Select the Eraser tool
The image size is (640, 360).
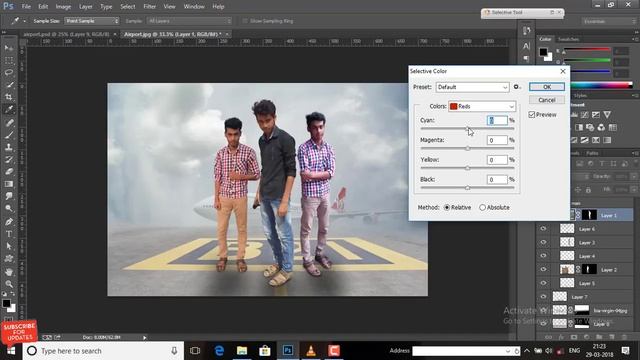tap(9, 171)
